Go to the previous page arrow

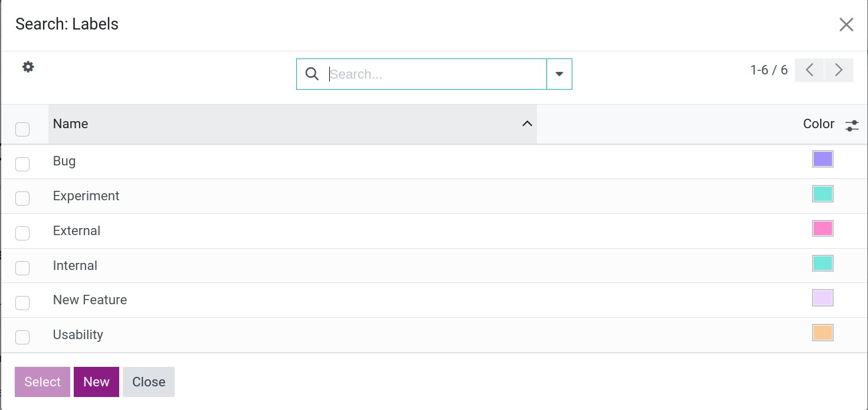click(808, 70)
